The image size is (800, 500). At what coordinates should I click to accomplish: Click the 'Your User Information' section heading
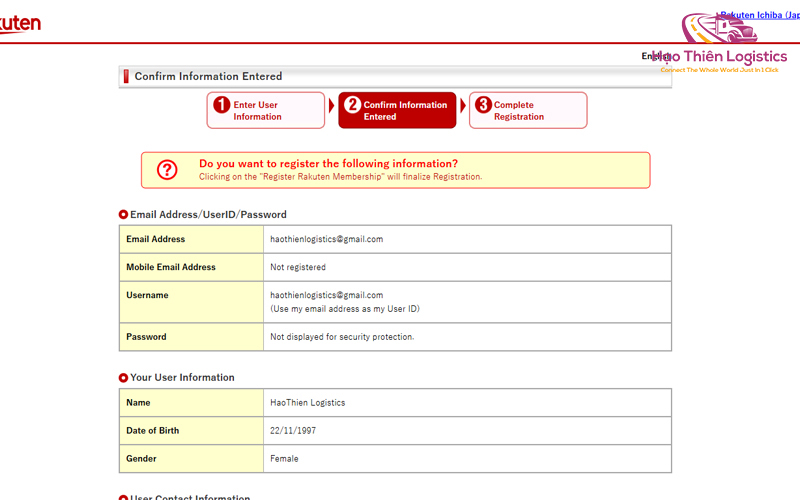click(182, 378)
